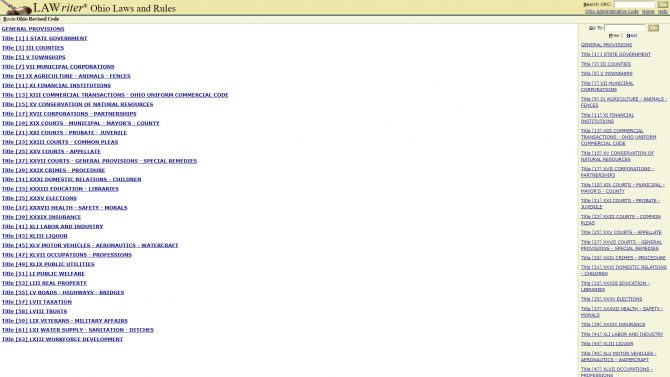Open Title [37] XXXVII Health - Safety - Morals main link
The width and height of the screenshot is (670, 377).
point(65,208)
